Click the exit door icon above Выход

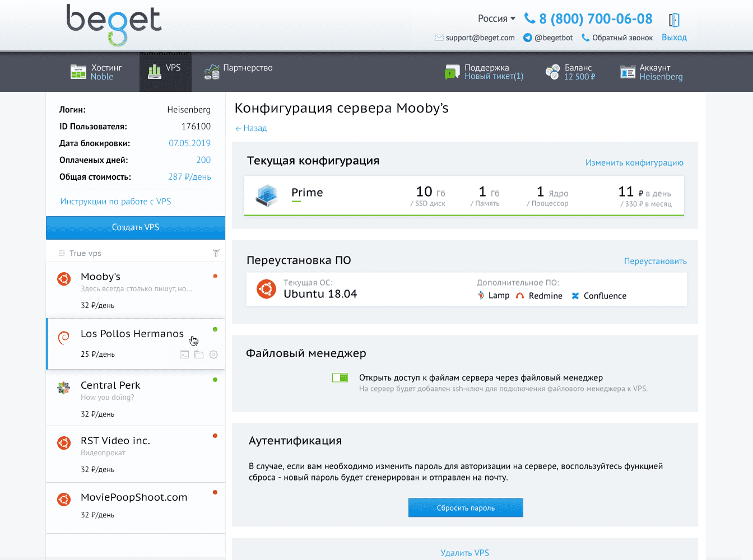click(x=674, y=20)
